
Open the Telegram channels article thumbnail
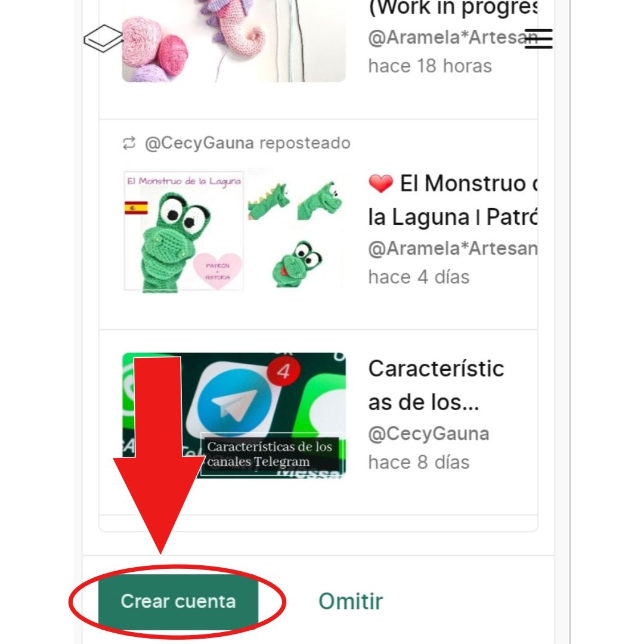tap(234, 415)
